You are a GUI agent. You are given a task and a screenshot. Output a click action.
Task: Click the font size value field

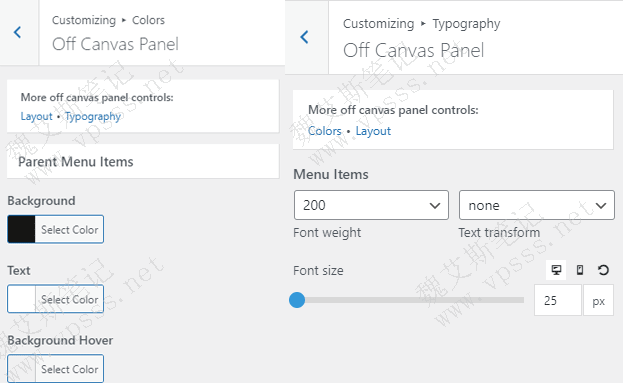click(x=558, y=300)
